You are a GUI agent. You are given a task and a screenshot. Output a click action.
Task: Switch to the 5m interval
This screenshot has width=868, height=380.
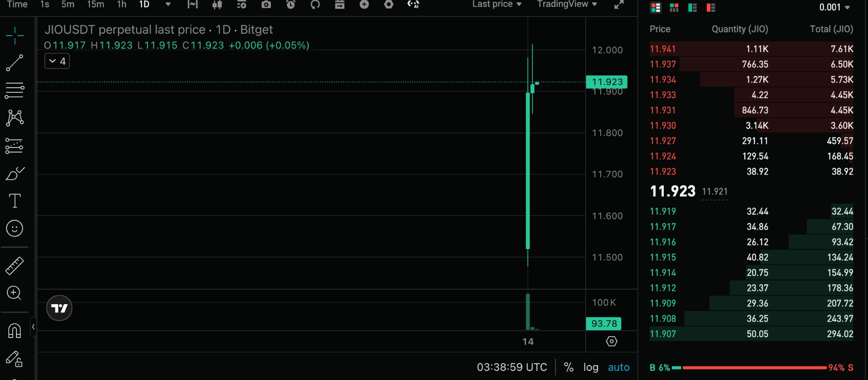(x=68, y=5)
